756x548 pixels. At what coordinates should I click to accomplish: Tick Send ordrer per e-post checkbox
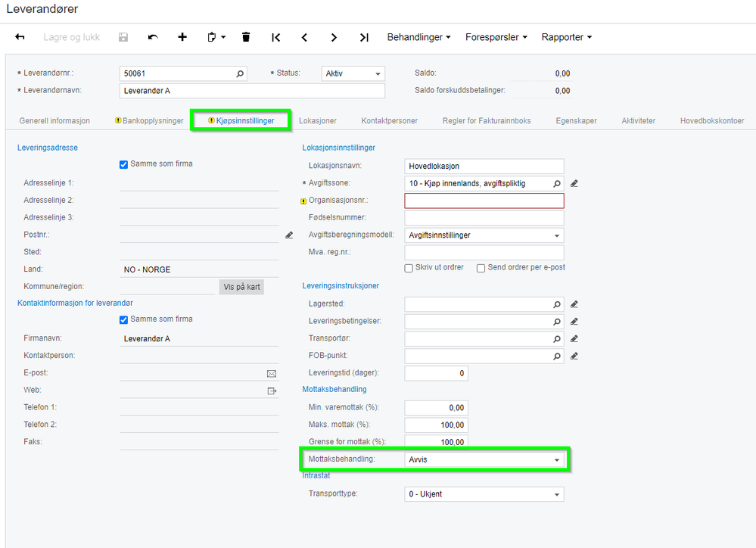(481, 268)
